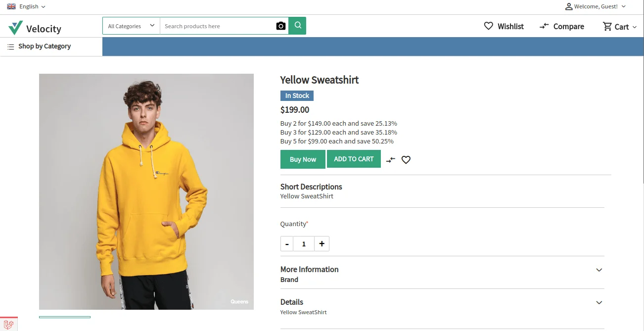
Task: Click the ADD TO CART button
Action: [x=354, y=159]
